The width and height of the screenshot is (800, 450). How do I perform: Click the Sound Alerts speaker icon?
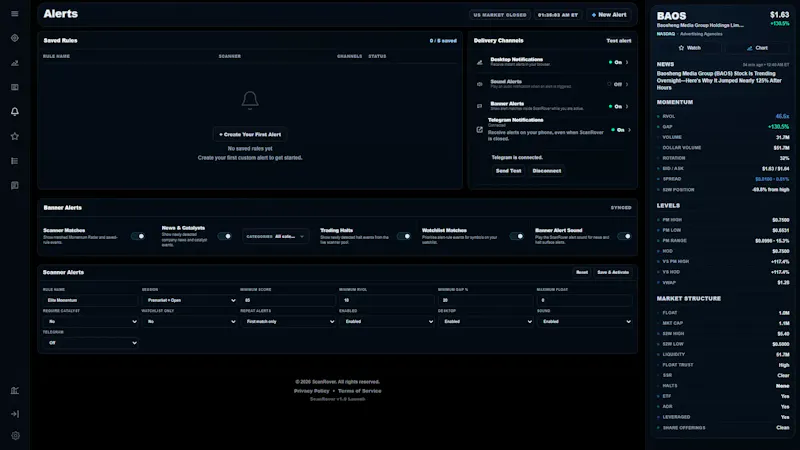tap(480, 84)
